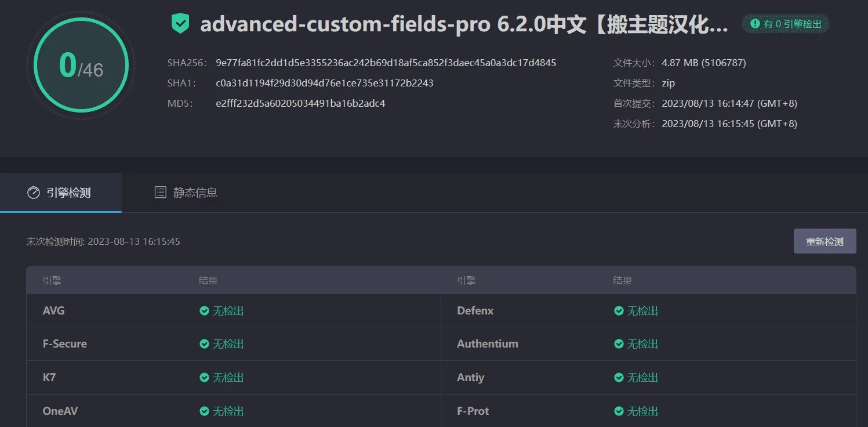Click 无检出 result in Antiy row
The width and height of the screenshot is (868, 427).
coord(643,378)
